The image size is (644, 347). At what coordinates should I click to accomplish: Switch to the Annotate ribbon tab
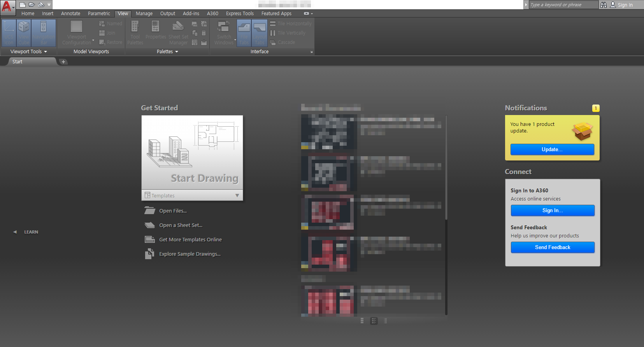pyautogui.click(x=71, y=14)
